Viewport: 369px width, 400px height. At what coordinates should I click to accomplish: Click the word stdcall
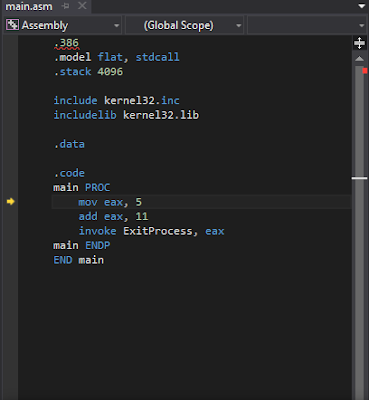click(157, 57)
